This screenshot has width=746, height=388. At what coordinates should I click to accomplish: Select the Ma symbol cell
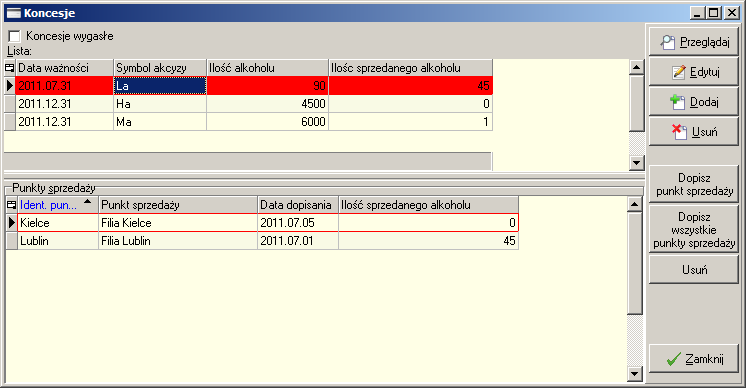coord(160,122)
